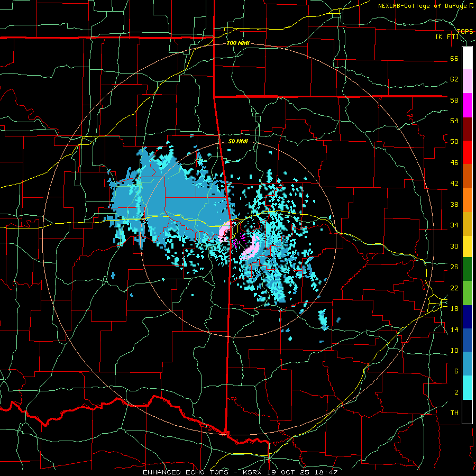Click the "38" legend value
The width and height of the screenshot is (476, 476).
click(x=454, y=204)
